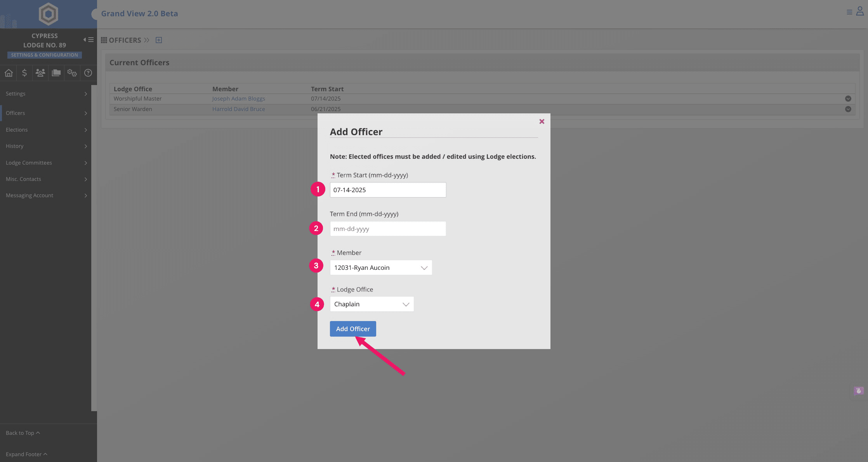Collapse the sidebar using the toggle icon
Screen dimensions: 868x462
[89, 40]
